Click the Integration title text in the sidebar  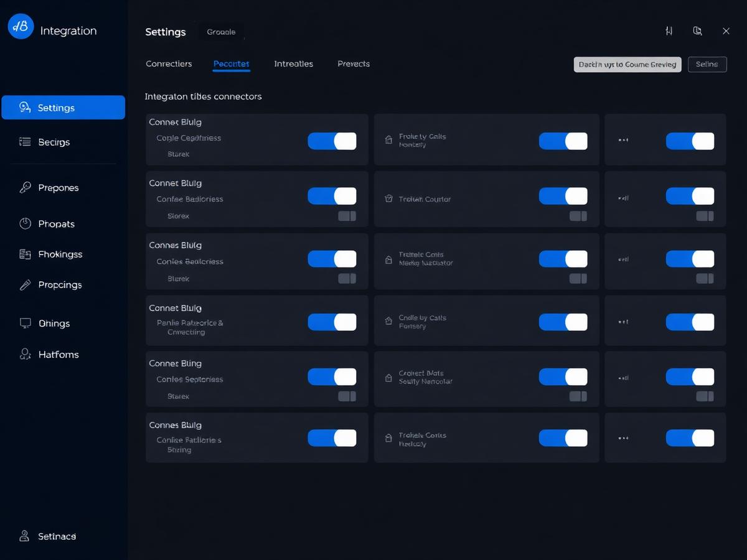68,30
